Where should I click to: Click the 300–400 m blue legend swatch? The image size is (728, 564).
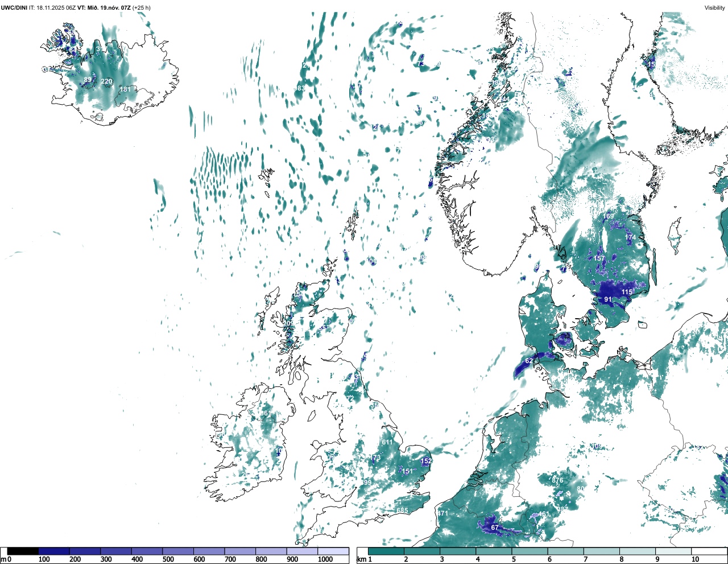(116, 551)
